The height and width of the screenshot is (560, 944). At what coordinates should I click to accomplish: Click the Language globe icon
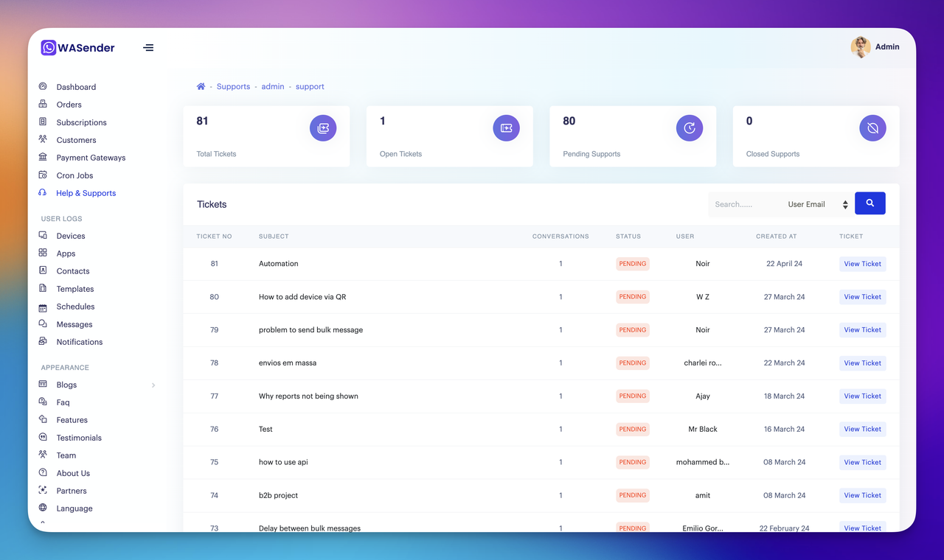[x=43, y=508]
